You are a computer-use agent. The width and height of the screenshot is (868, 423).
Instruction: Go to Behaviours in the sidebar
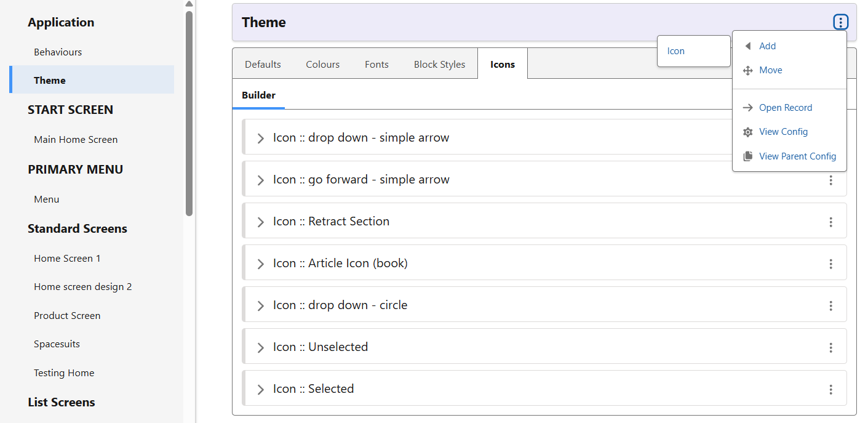(58, 52)
